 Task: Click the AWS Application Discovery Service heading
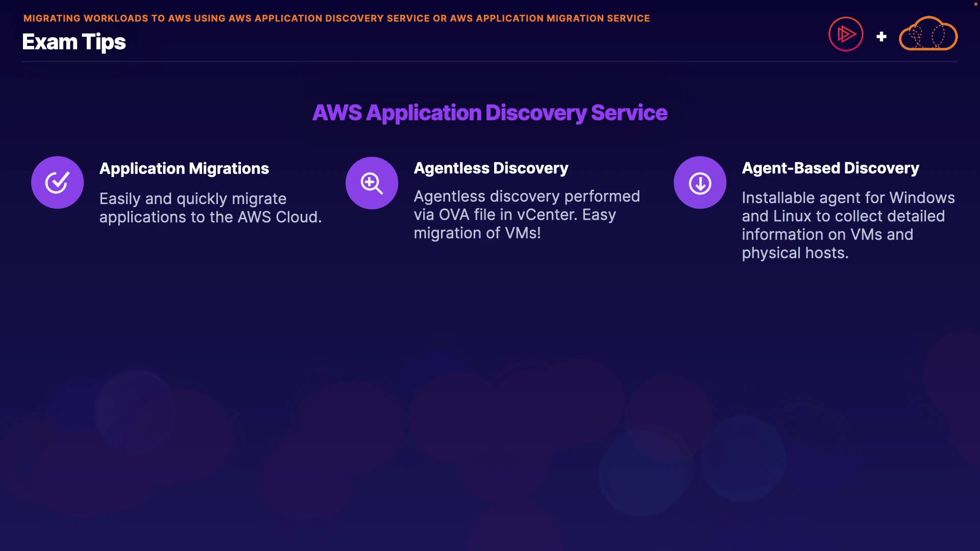[x=489, y=113]
